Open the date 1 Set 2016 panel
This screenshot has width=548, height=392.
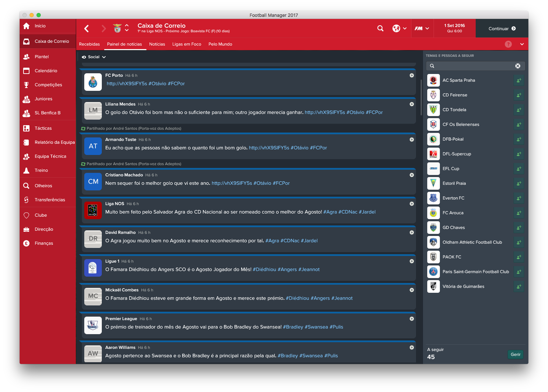tap(455, 28)
